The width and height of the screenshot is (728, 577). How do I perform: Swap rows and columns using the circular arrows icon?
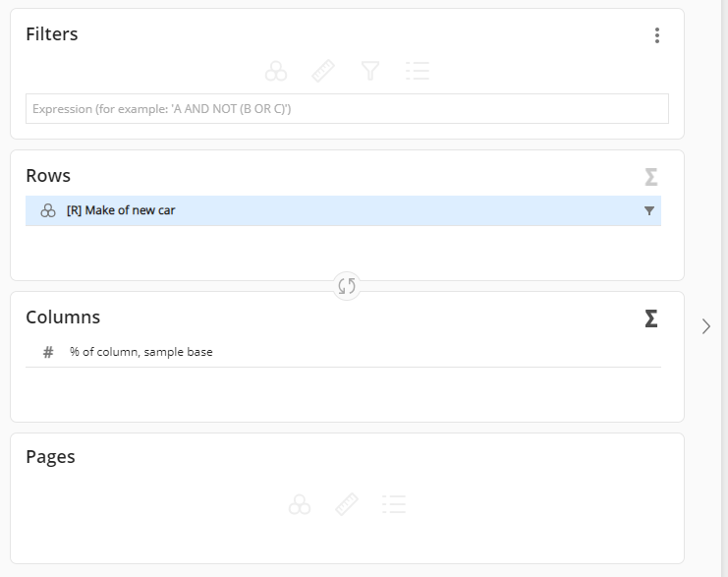point(347,286)
